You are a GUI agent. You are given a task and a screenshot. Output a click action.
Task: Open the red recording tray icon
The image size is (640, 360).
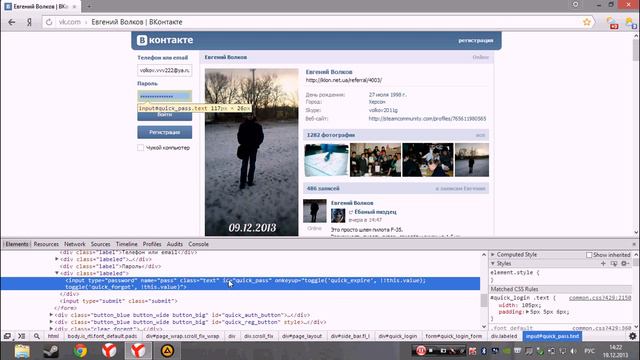coord(420,351)
